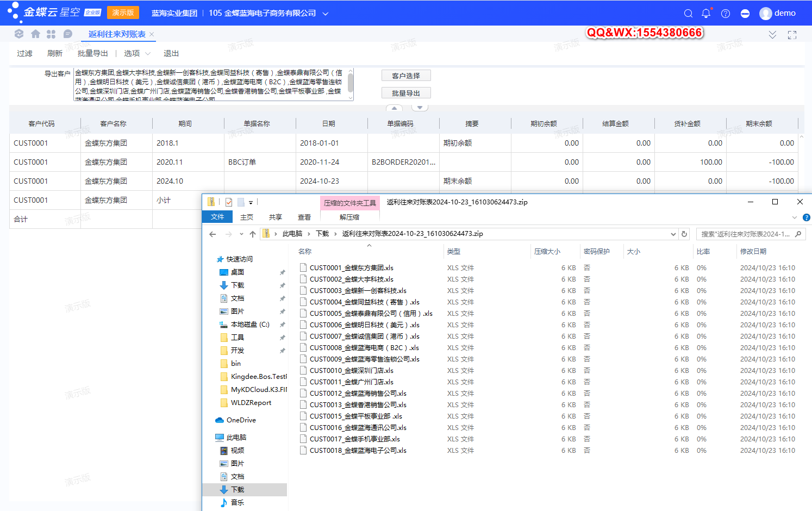The width and height of the screenshot is (812, 511).
Task: Click the 客户选择 button
Action: tap(406, 76)
